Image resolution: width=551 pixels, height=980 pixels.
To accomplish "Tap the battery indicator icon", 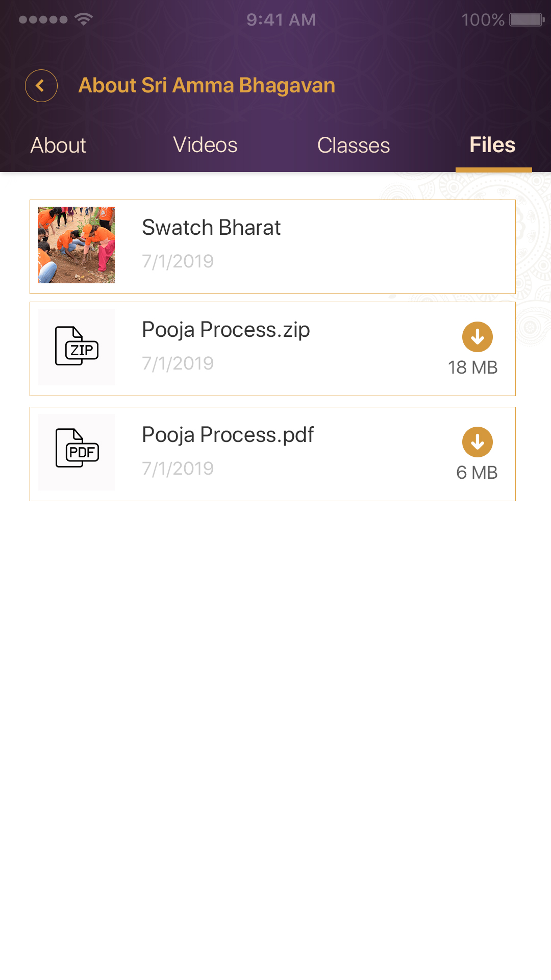I will pos(527,20).
